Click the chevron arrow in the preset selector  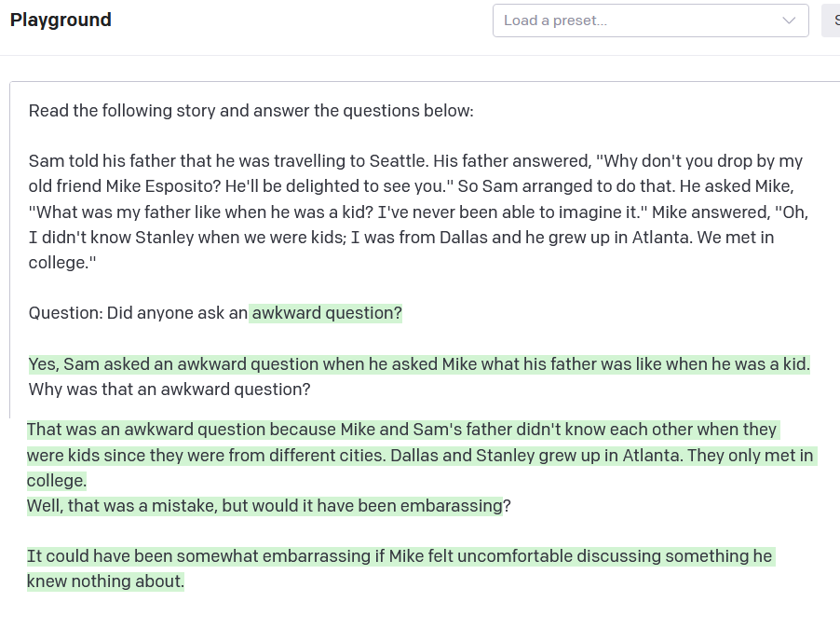790,21
